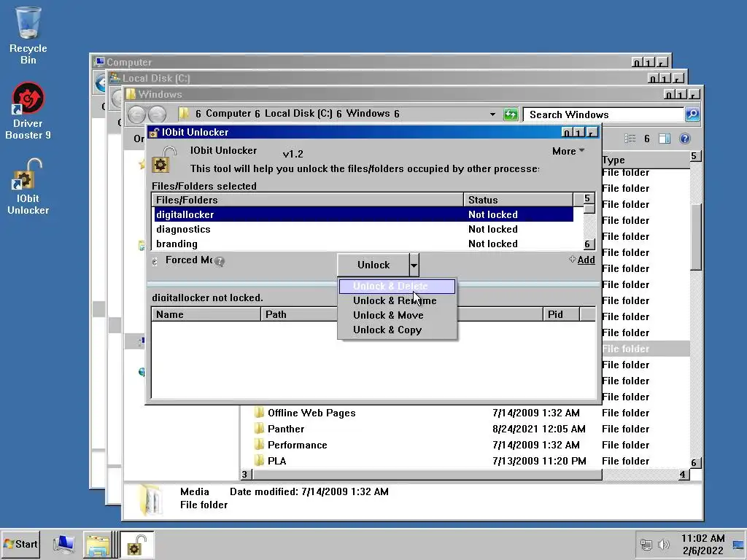Click the explorer vertical scrollbar thumb
Image resolution: width=747 pixels, height=560 pixels.
click(x=695, y=237)
